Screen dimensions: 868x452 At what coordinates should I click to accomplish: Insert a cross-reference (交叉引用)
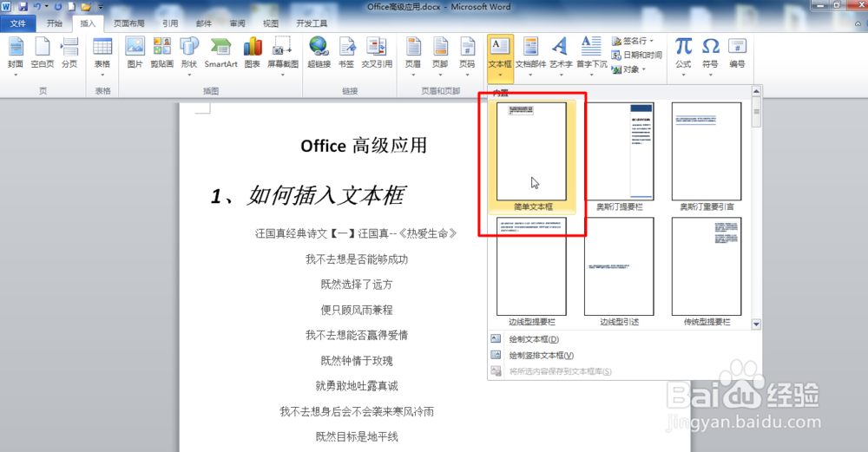click(x=377, y=54)
